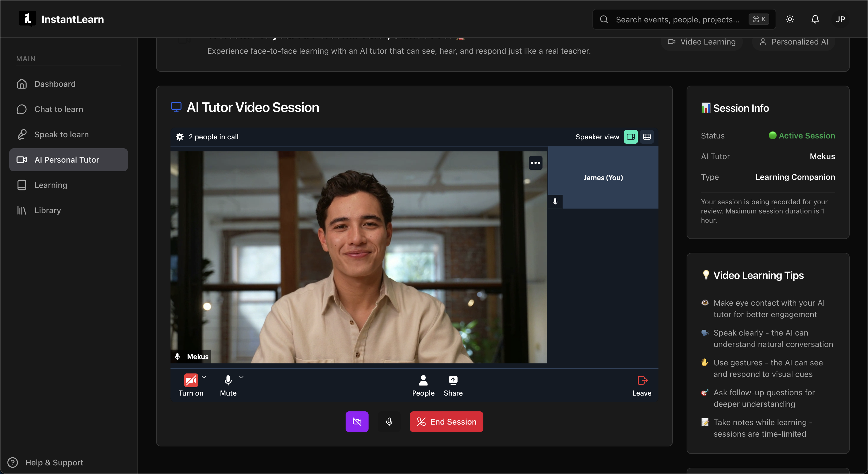
Task: Open the People participants panel
Action: point(423,380)
